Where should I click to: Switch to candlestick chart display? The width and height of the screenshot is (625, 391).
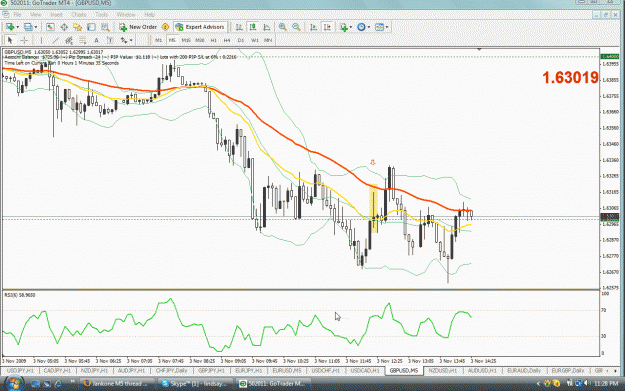(x=253, y=27)
